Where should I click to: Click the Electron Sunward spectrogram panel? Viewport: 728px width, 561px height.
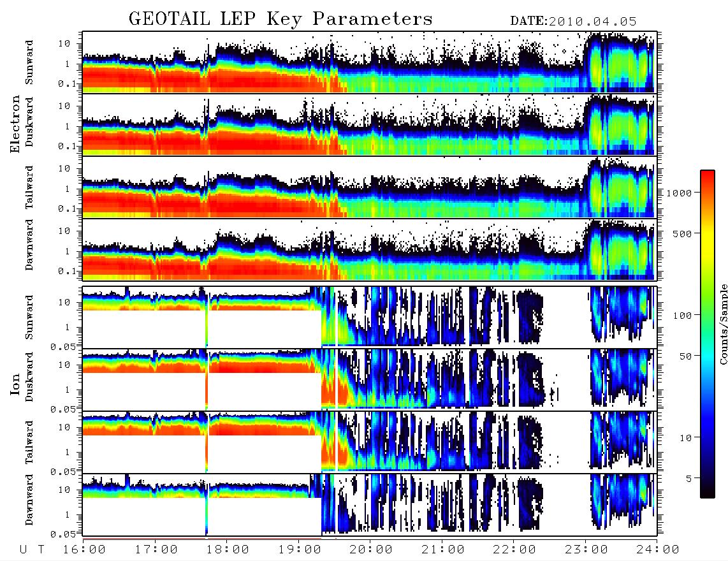click(x=370, y=62)
